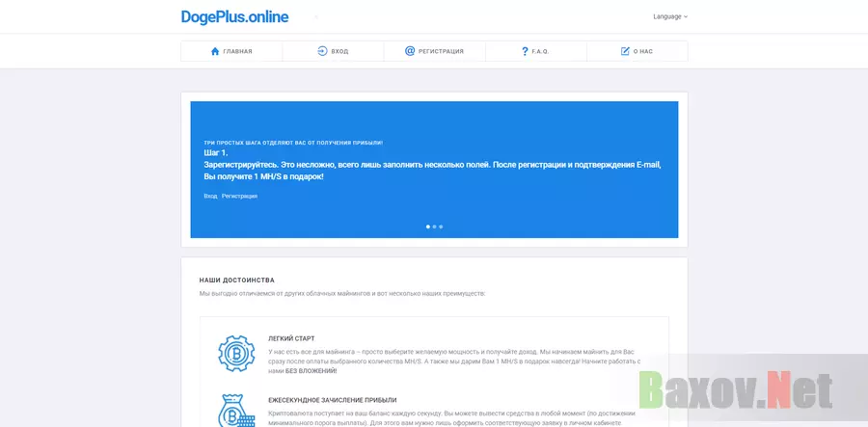The width and height of the screenshot is (868, 427).
Task: Open the О нас navigation item
Action: pos(637,51)
